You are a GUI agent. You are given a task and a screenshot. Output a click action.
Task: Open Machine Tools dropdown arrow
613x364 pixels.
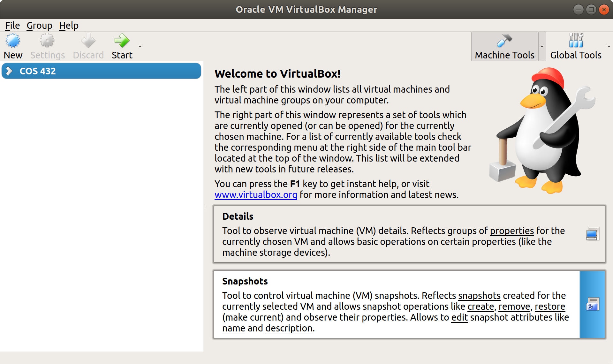click(x=542, y=47)
